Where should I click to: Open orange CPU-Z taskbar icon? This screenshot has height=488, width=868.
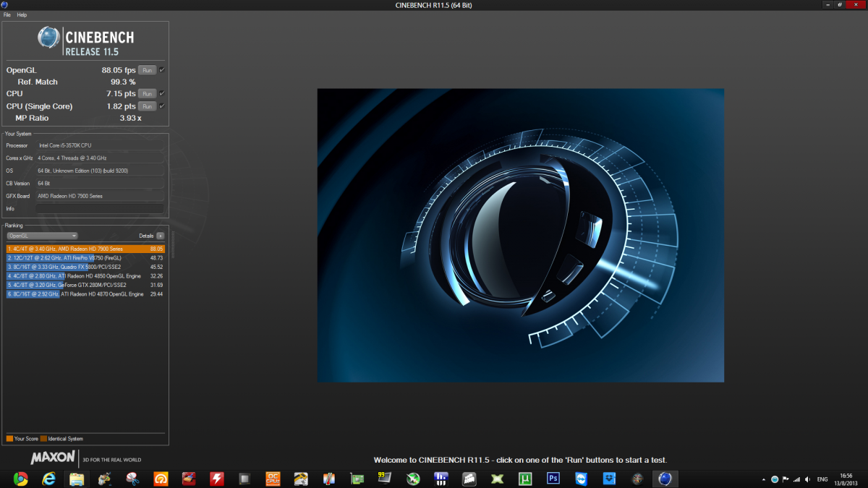pos(273,479)
